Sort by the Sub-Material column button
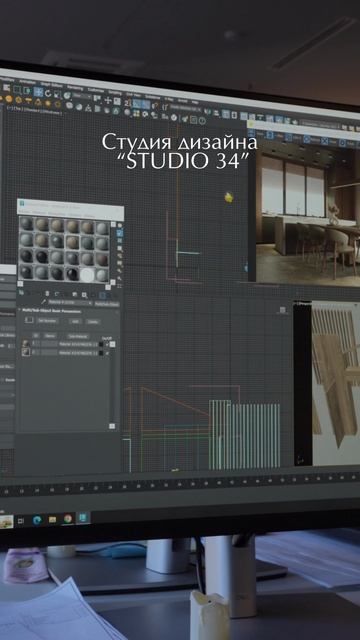This screenshot has width=360, height=640. click(78, 336)
